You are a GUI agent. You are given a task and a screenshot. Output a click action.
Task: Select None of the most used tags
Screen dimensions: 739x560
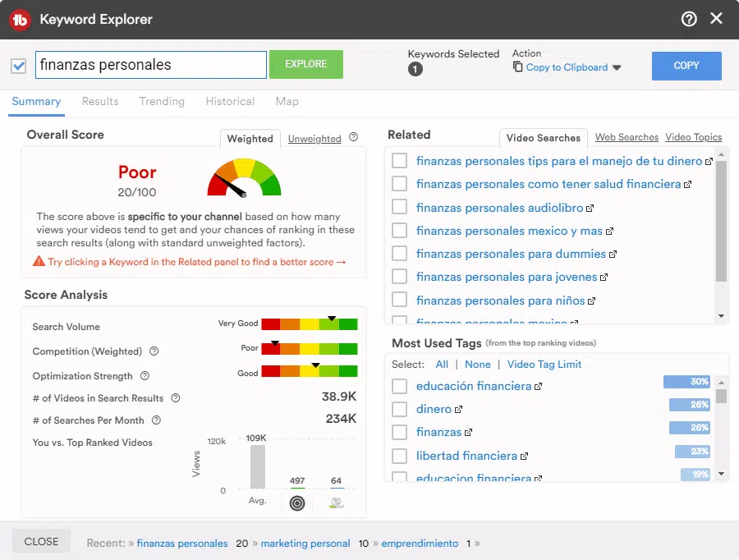coord(477,365)
